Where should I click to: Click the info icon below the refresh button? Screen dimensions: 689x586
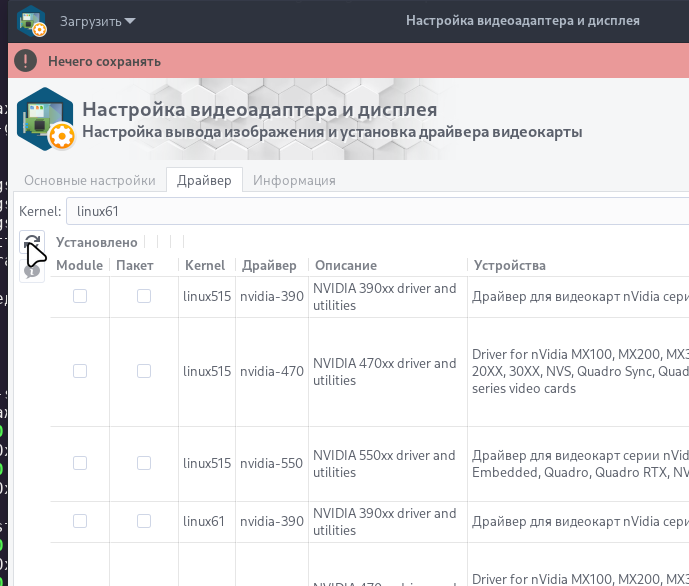tap(32, 270)
